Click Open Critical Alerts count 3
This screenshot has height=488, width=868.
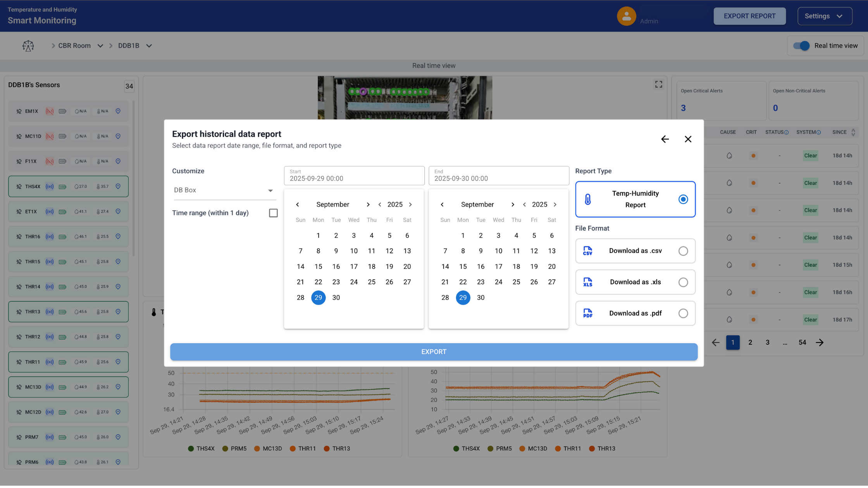[x=683, y=108]
